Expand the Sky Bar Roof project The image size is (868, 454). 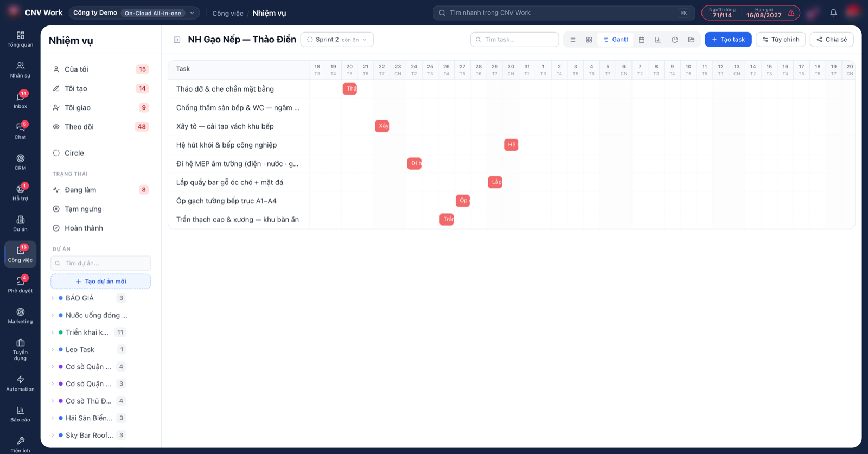[53, 436]
